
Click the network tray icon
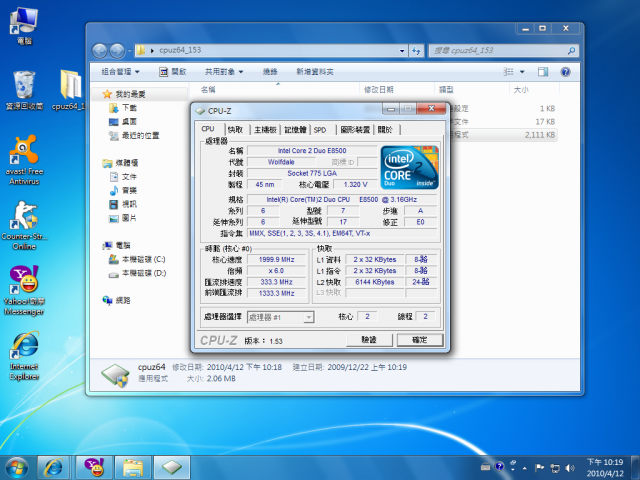[555, 468]
